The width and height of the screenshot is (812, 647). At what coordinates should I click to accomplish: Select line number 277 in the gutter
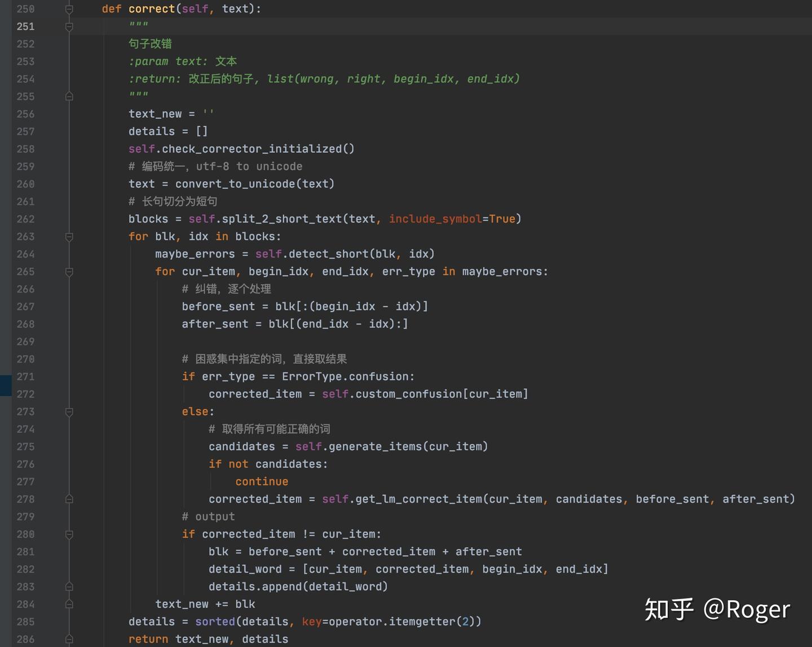tap(25, 482)
